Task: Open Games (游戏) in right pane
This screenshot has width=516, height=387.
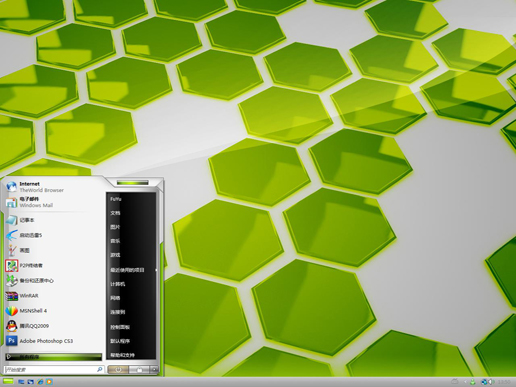Action: (x=115, y=255)
